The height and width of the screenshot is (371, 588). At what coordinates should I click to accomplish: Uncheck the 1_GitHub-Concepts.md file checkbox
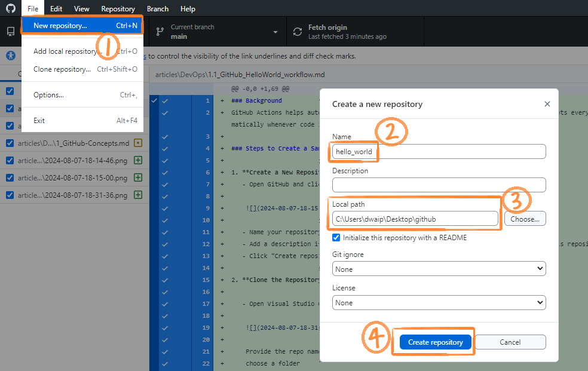[10, 143]
